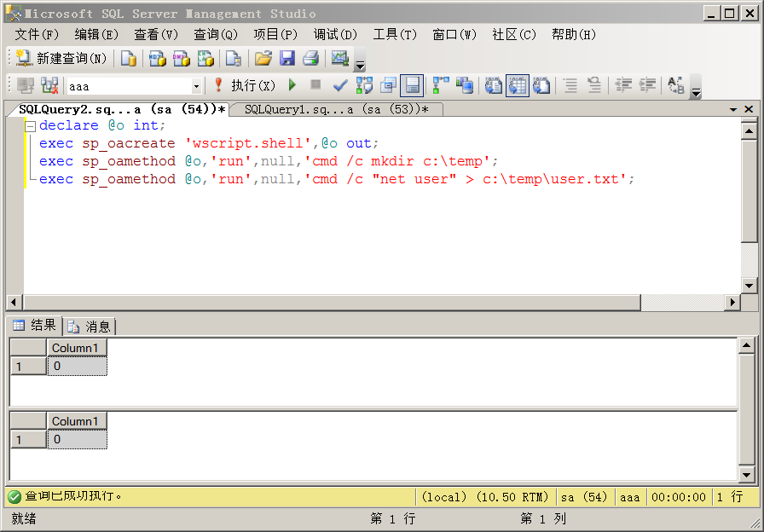Select the SQLQuery2.sql tab
Image resolution: width=764 pixels, height=532 pixels.
(122, 109)
